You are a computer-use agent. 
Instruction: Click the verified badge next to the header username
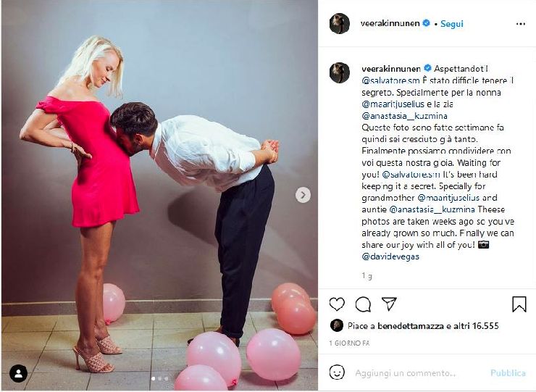(427, 23)
